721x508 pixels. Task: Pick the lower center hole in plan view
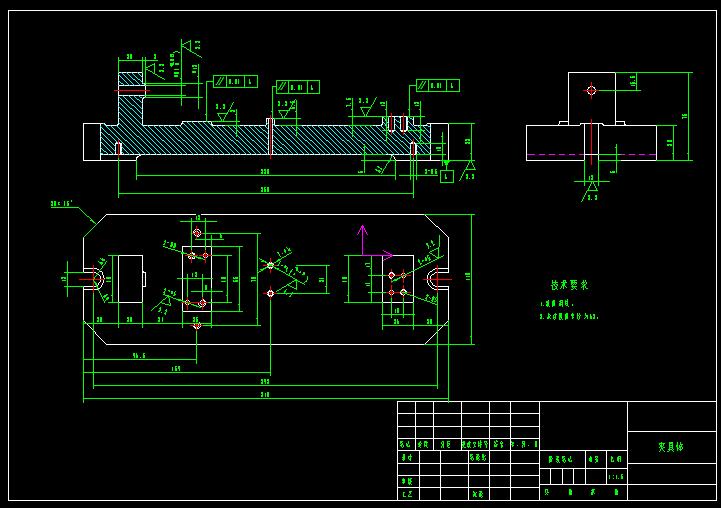pos(270,293)
